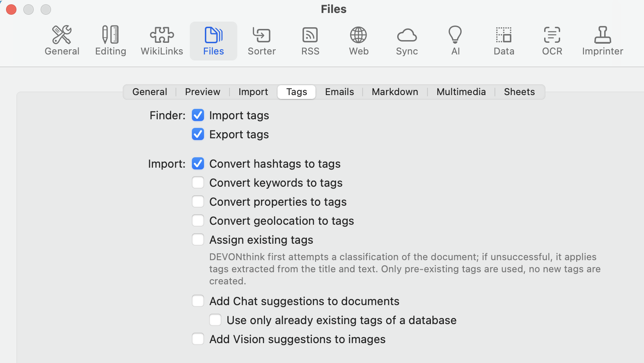
Task: Switch to the Import tab
Action: tap(253, 92)
